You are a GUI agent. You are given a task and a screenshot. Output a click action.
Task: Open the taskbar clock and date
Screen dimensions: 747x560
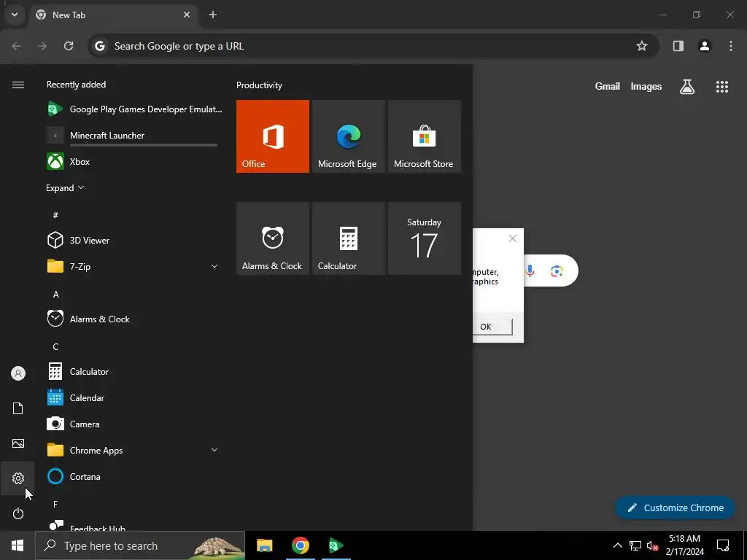(x=684, y=545)
